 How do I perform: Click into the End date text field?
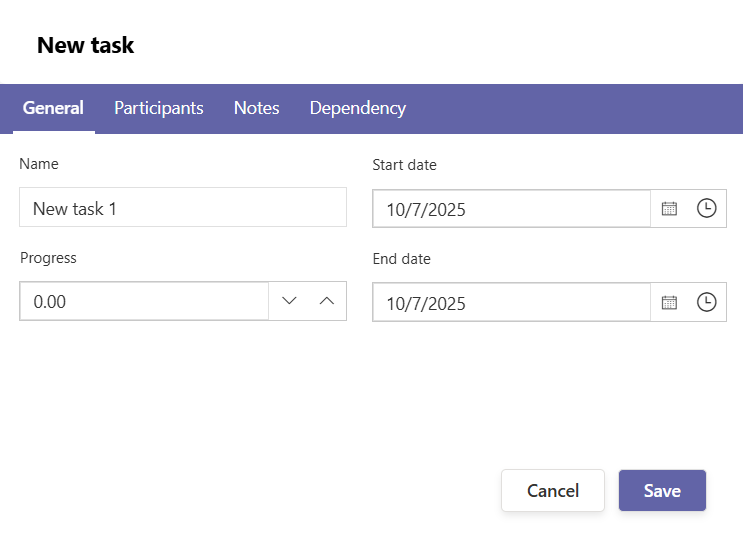click(x=512, y=302)
